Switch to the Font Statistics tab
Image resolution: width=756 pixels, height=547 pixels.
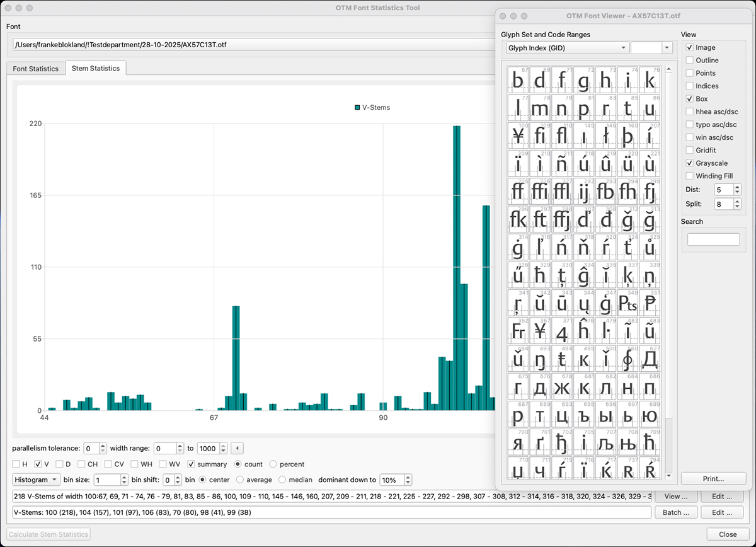tap(36, 68)
